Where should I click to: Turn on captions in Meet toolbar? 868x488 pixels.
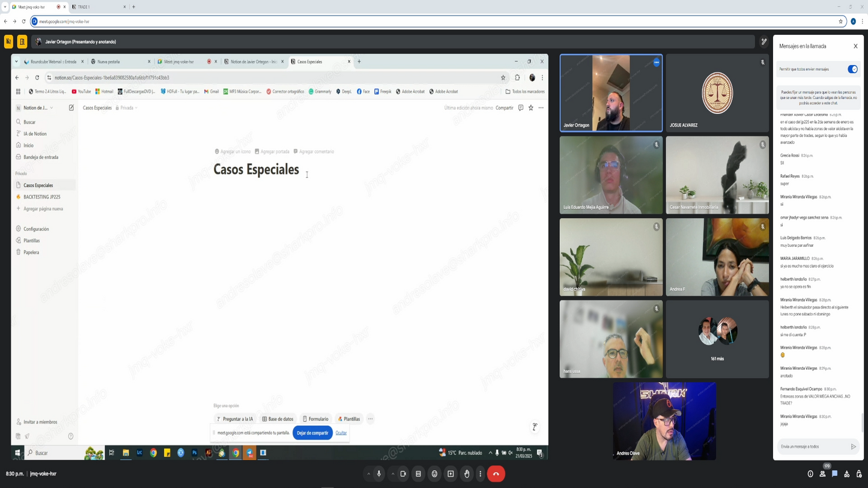pos(419,474)
